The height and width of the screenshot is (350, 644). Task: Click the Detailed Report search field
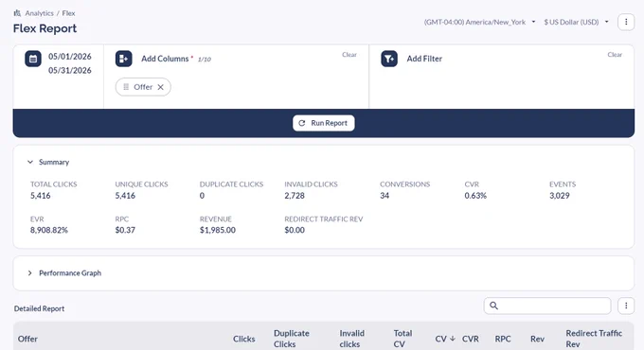[547, 306]
